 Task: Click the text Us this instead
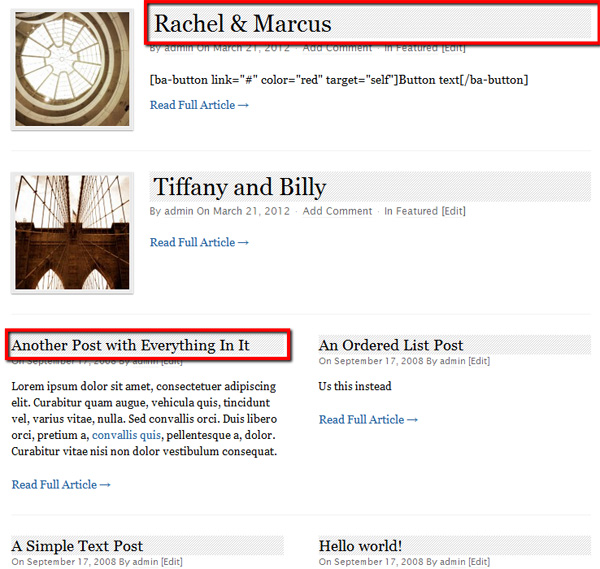pyautogui.click(x=355, y=386)
